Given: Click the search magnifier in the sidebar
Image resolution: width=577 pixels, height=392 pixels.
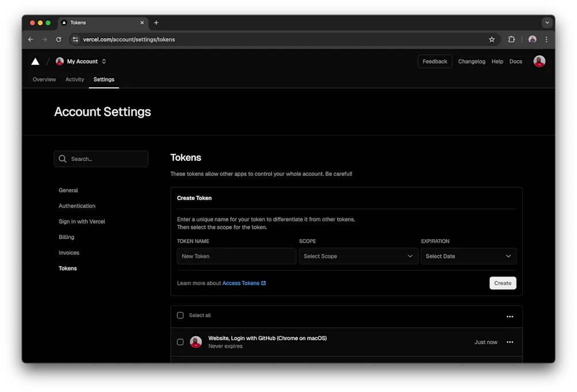Looking at the screenshot, I should click(x=62, y=159).
